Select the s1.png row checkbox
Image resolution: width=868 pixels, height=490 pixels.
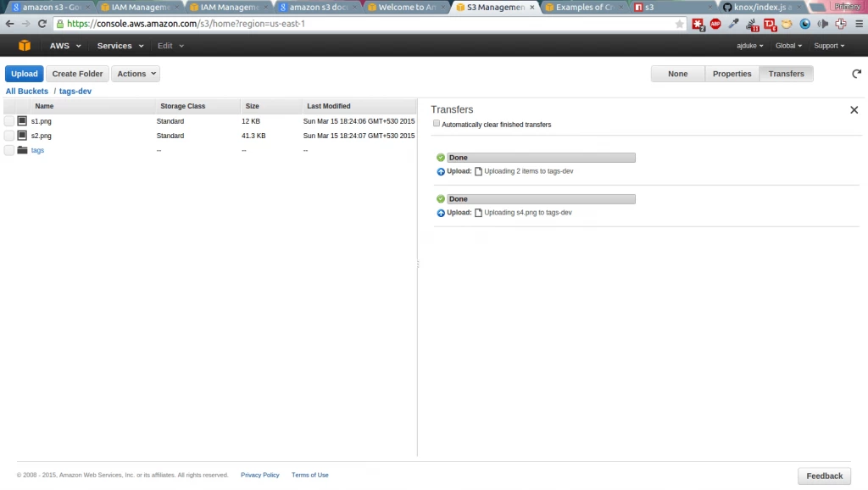click(x=8, y=120)
